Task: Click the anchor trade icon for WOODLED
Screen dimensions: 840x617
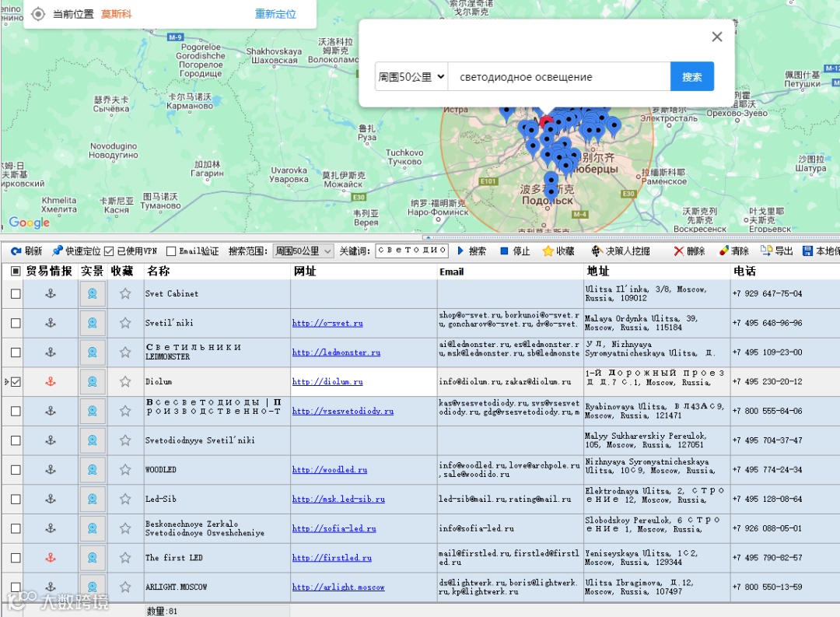Action: click(x=51, y=470)
